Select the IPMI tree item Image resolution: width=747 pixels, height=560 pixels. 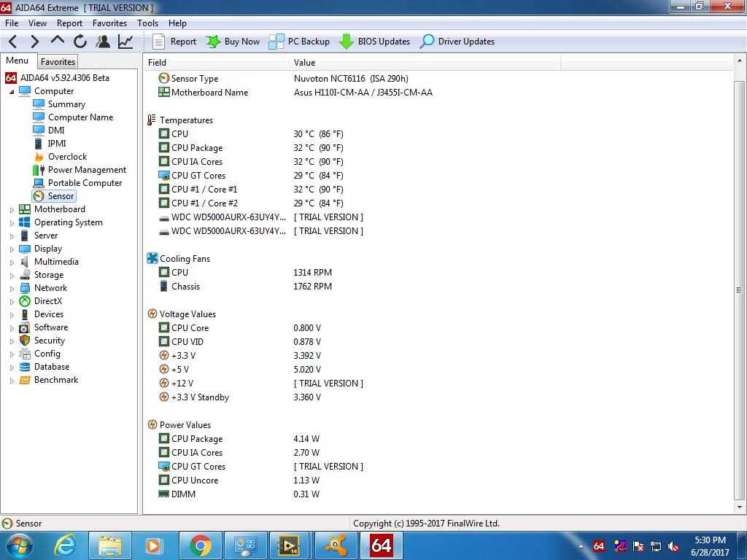[x=57, y=144]
